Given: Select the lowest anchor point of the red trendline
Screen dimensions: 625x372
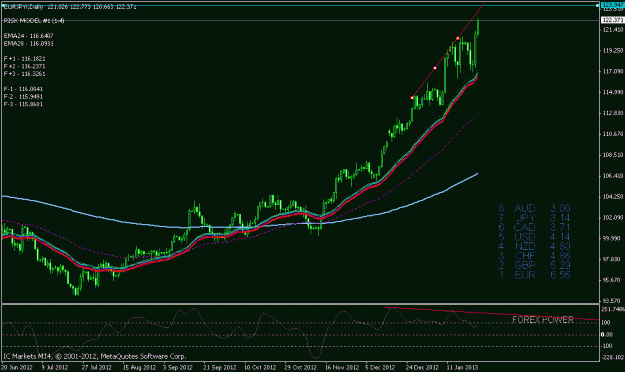Looking at the screenshot, I should coord(412,98).
